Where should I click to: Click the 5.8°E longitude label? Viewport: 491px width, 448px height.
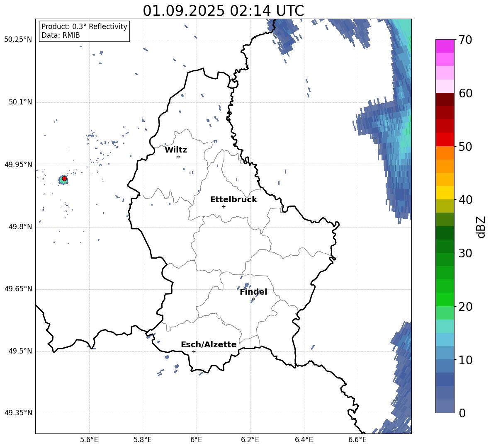143,440
